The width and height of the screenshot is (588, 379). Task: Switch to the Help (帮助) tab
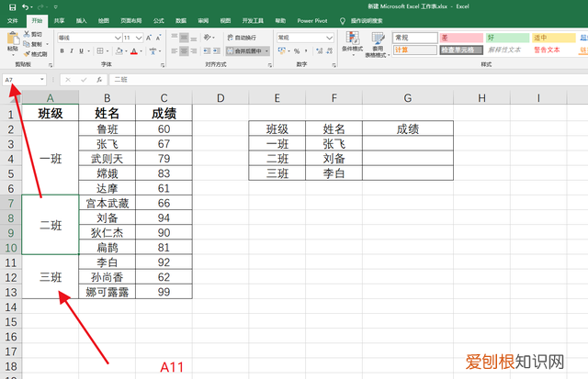pos(280,21)
